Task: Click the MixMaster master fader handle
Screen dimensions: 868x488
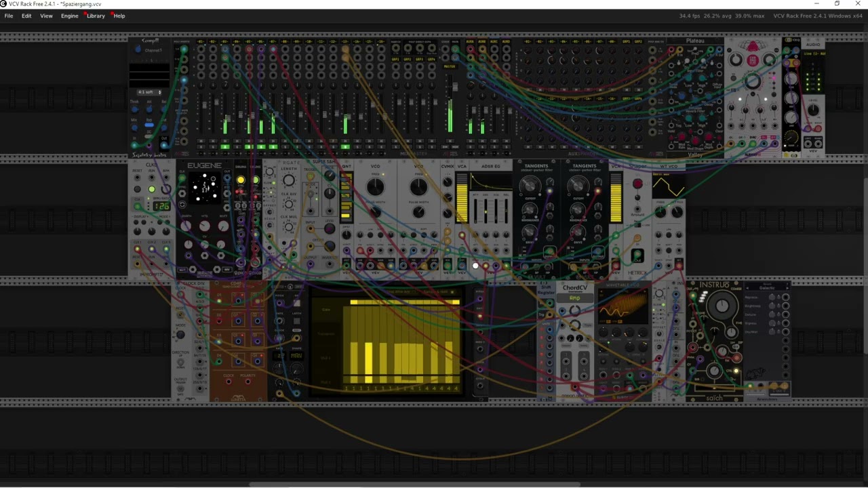Action: [x=455, y=87]
